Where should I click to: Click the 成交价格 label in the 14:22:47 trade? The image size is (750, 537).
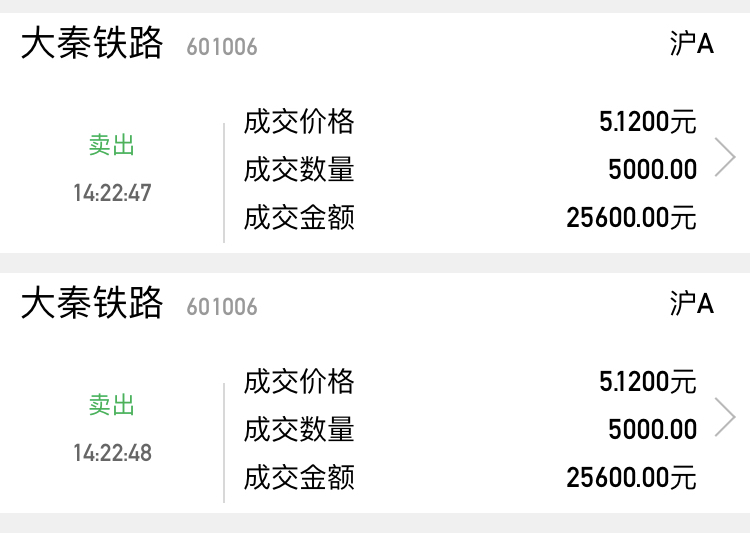(x=299, y=122)
